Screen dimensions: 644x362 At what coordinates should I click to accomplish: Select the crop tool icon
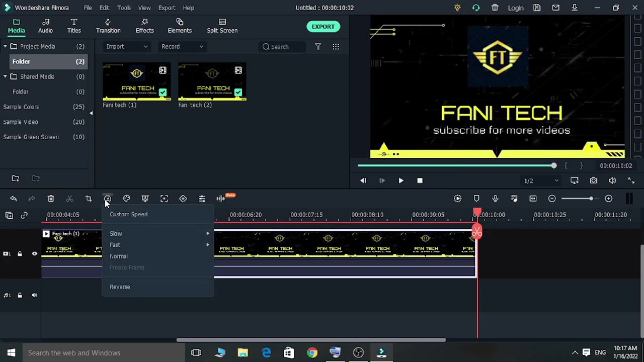click(89, 199)
